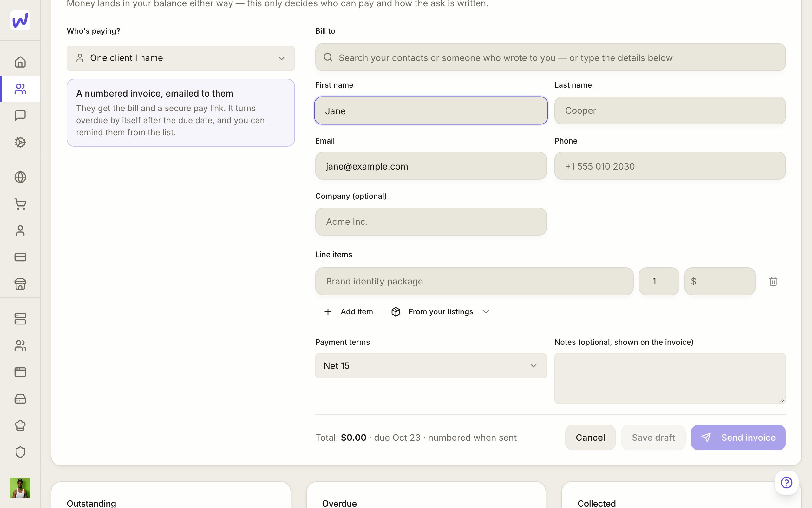Image resolution: width=812 pixels, height=508 pixels.
Task: Open the user profile avatar photo
Action: 20,487
